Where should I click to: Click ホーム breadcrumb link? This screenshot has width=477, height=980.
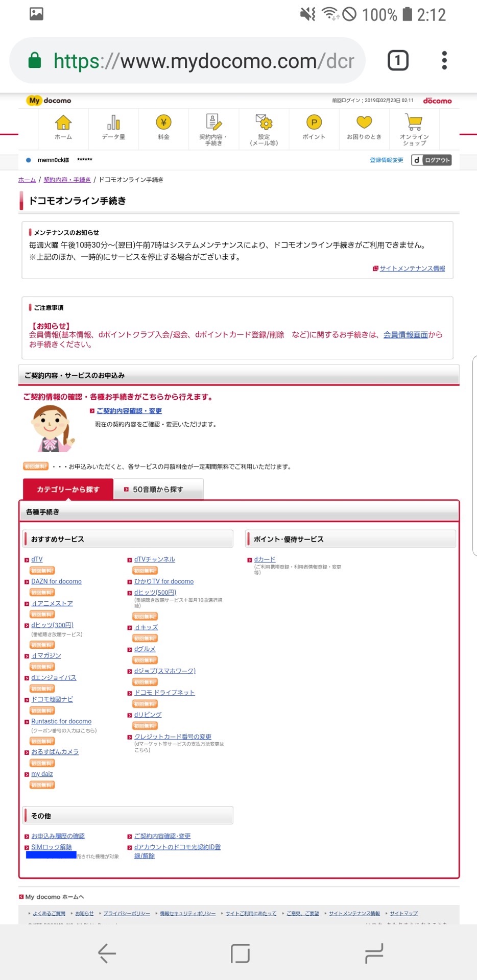pyautogui.click(x=27, y=180)
